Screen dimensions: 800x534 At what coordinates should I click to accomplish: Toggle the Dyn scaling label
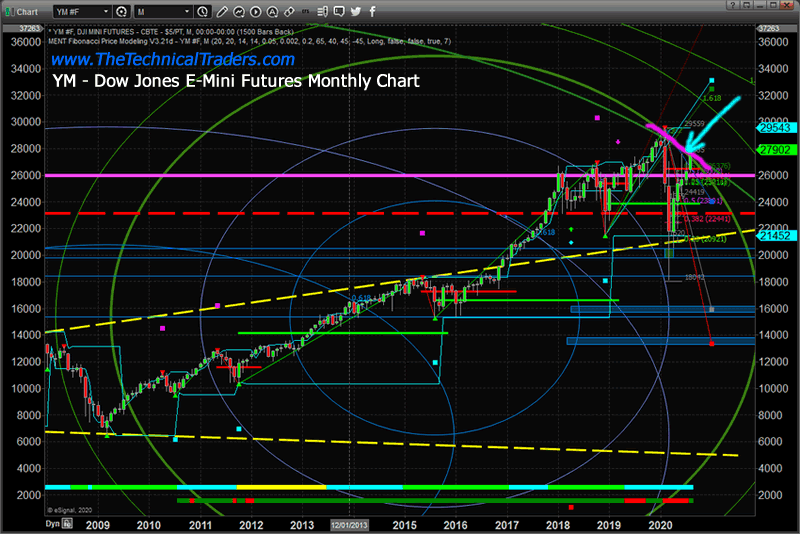tap(53, 524)
